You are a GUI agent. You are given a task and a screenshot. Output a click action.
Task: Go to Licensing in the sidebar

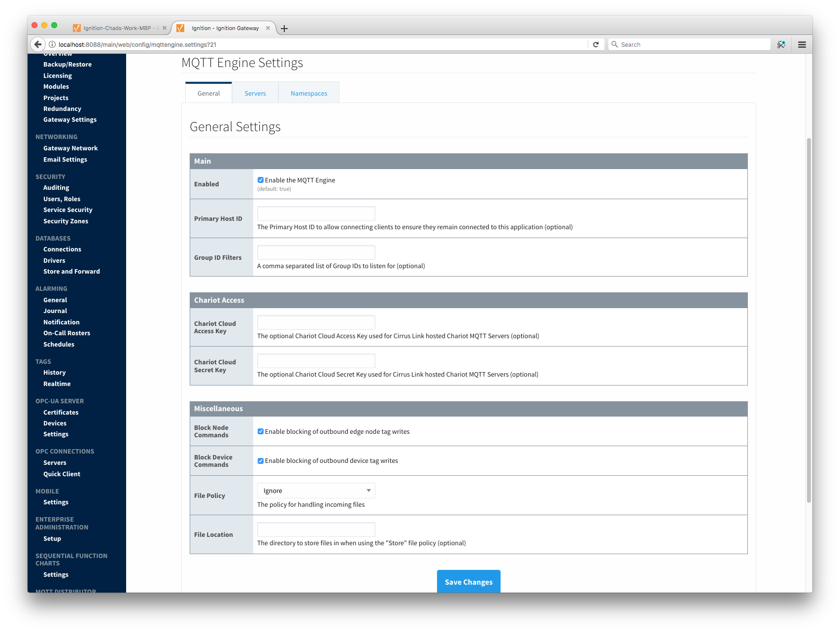tap(58, 76)
